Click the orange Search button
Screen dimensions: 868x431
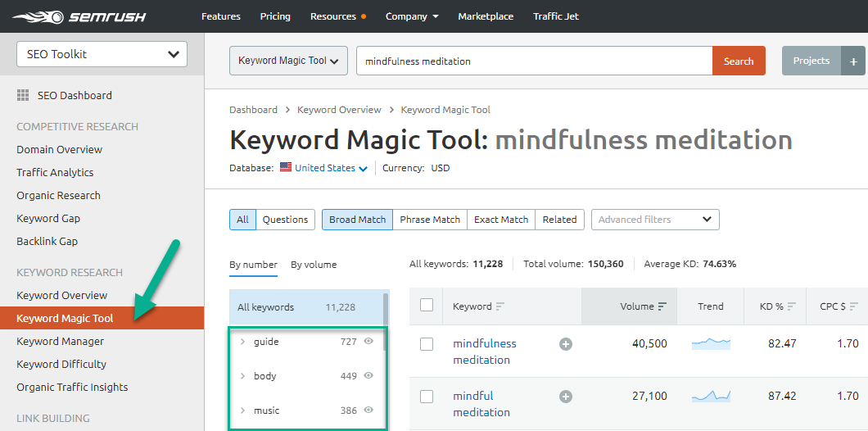(x=739, y=61)
